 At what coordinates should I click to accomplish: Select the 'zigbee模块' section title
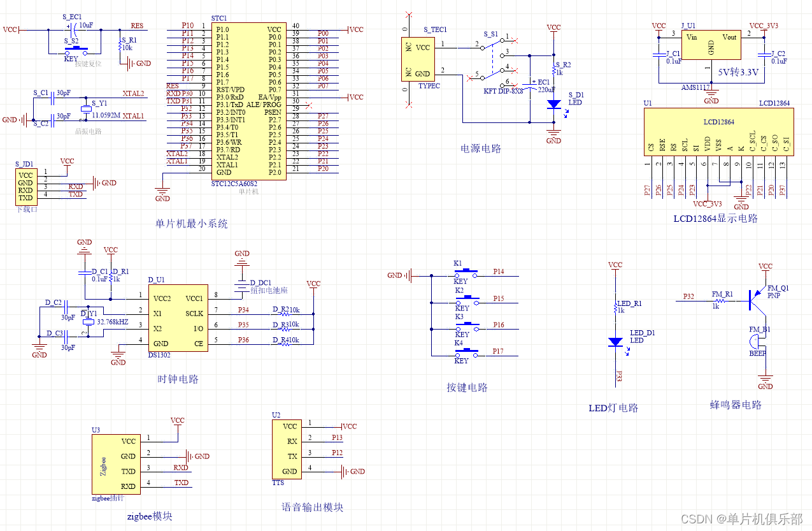pos(150,516)
